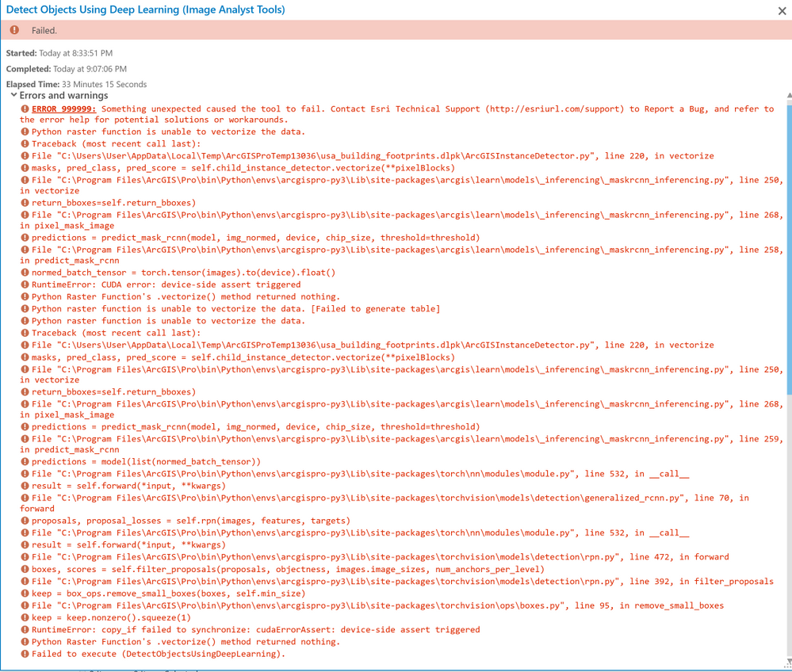Screen dimensions: 792x672
Task: Click the red Failed status banner
Action: click(x=396, y=30)
